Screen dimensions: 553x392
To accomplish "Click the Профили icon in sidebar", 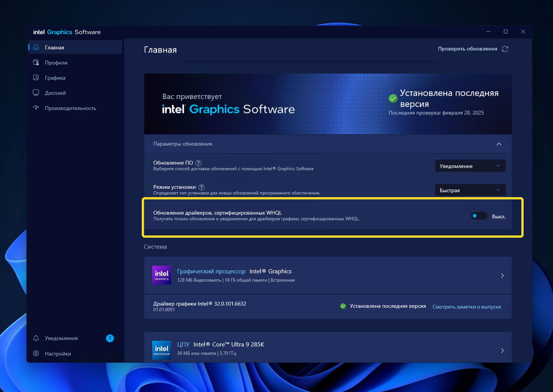I will click(36, 62).
